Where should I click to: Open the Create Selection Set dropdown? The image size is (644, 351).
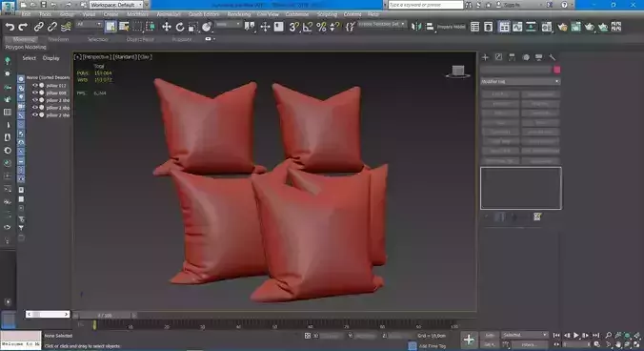point(382,24)
